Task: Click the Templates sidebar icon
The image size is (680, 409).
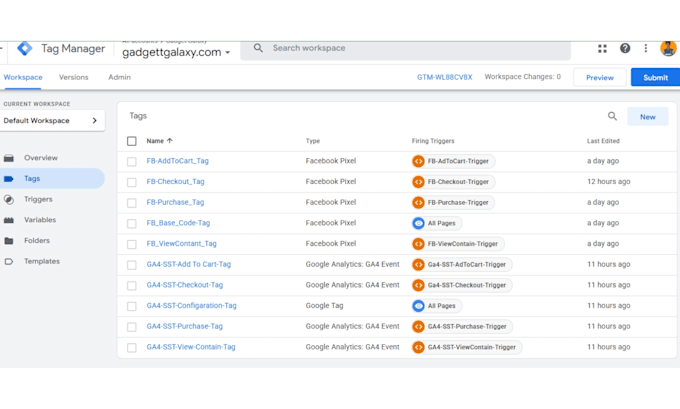Action: pyautogui.click(x=9, y=262)
